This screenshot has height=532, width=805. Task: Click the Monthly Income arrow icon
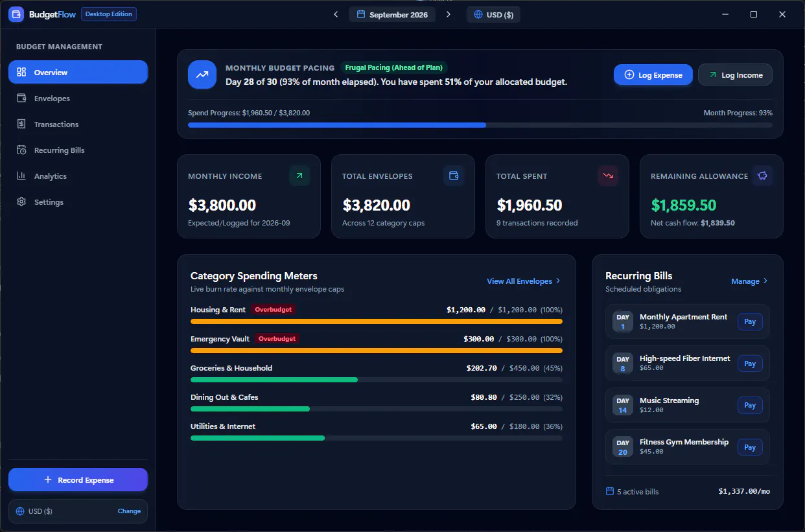tap(299, 175)
